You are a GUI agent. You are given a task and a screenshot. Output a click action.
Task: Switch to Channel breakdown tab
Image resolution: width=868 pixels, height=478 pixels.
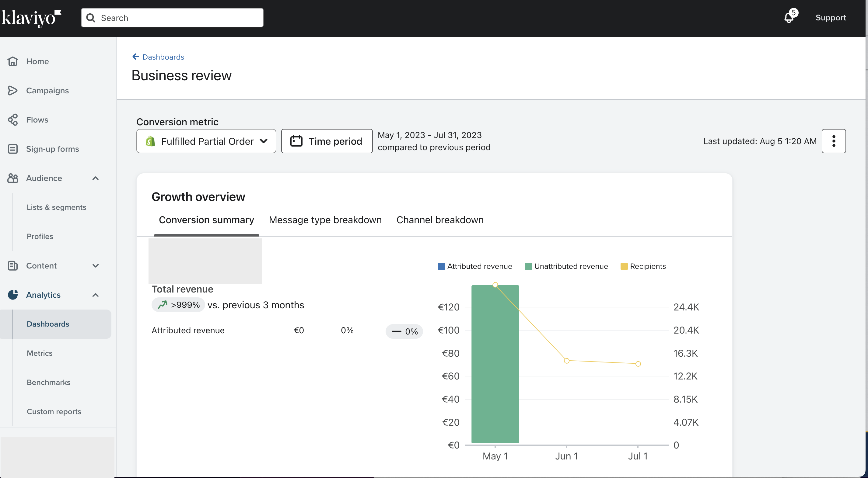(439, 220)
